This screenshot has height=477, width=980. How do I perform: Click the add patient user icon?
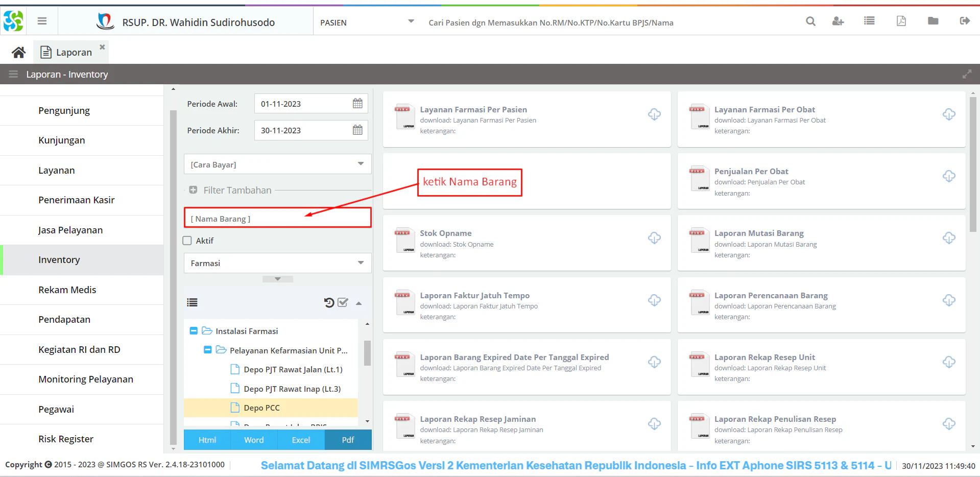[x=838, y=21]
